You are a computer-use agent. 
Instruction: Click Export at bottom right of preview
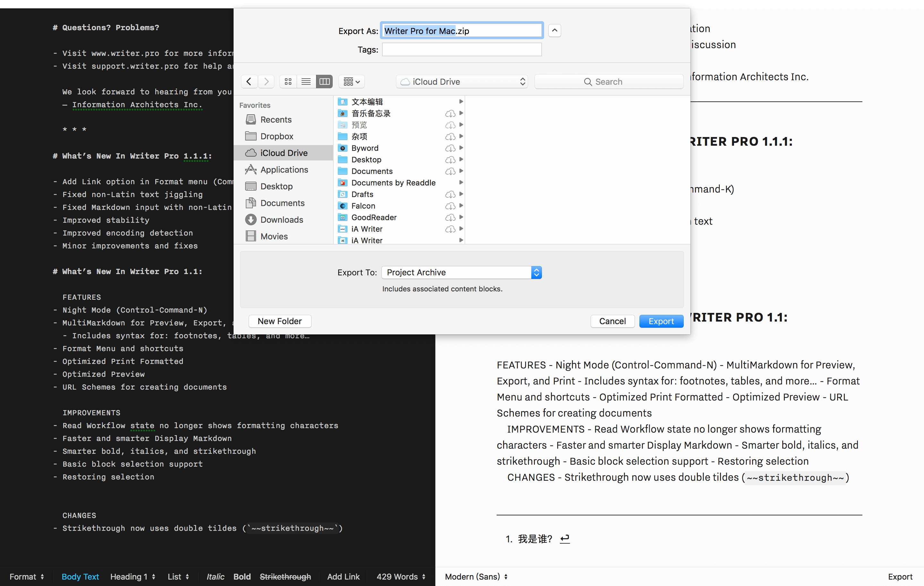tap(900, 576)
